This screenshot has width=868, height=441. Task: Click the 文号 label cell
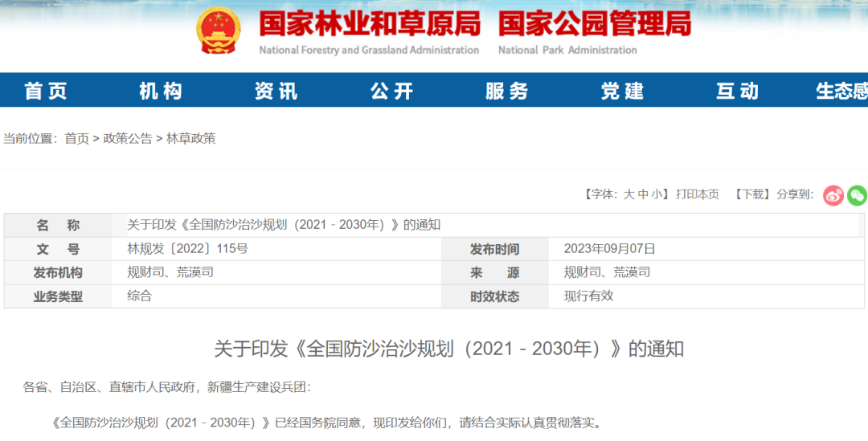tap(58, 249)
